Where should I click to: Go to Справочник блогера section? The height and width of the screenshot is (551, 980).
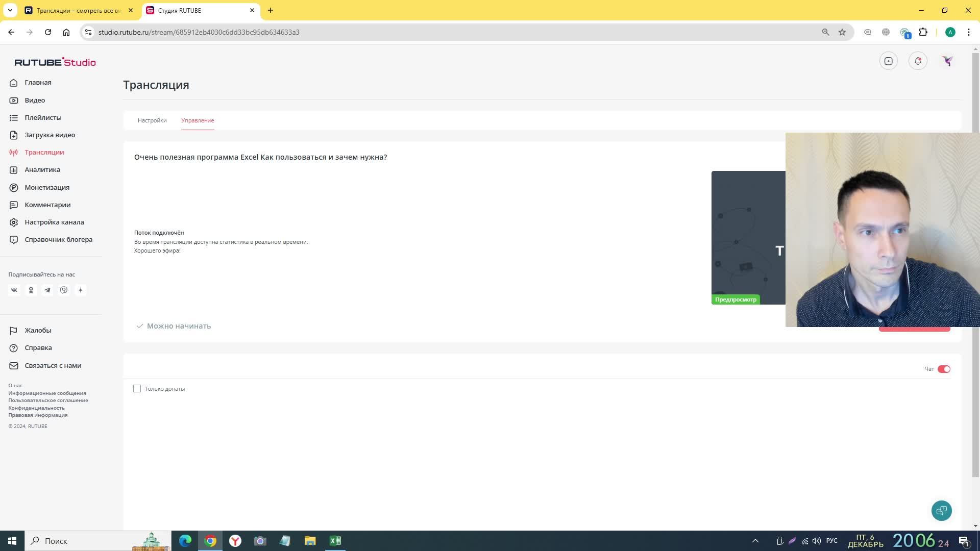(58, 240)
